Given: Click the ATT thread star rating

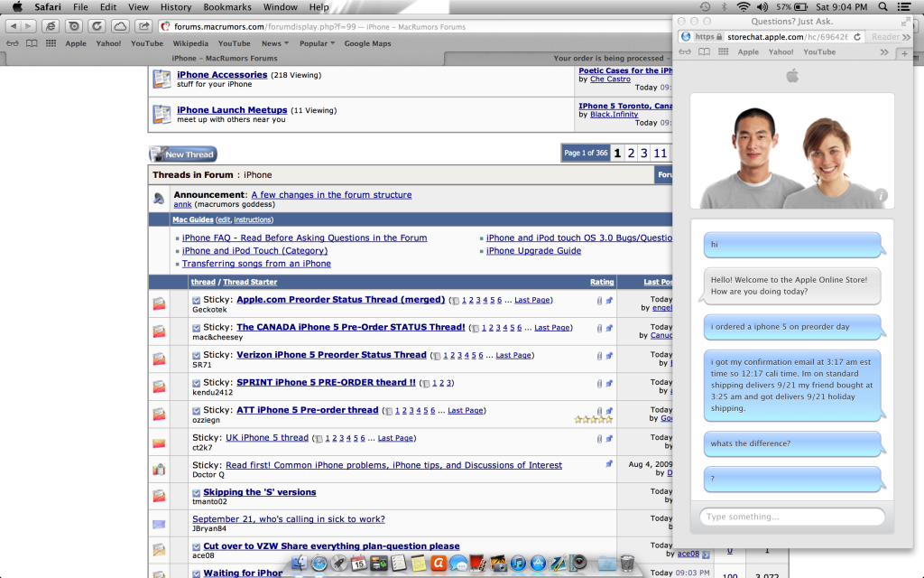Looking at the screenshot, I should [x=594, y=420].
